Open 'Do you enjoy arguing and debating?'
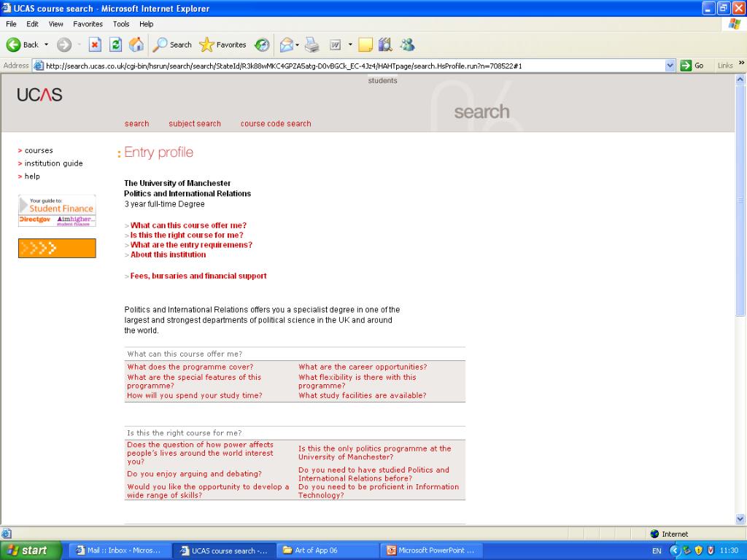This screenshot has width=747, height=560. pyautogui.click(x=194, y=474)
